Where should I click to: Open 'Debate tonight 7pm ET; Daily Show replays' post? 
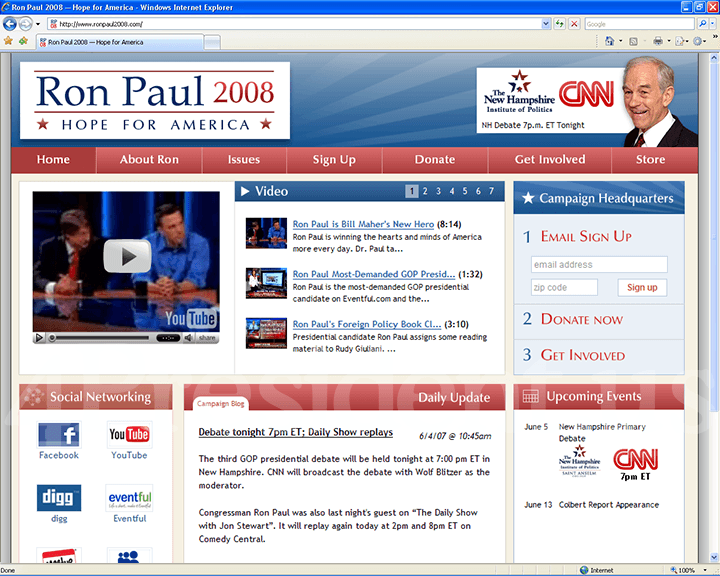296,432
